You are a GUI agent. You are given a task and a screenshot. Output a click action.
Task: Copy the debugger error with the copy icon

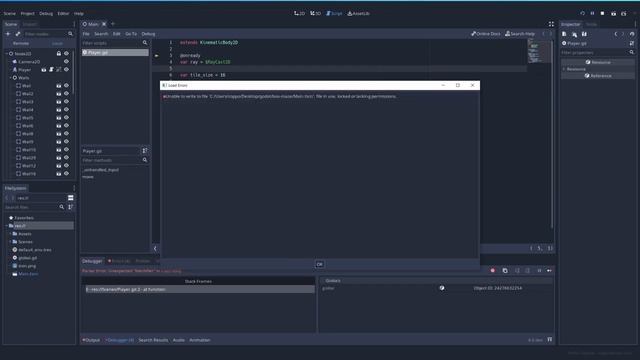(x=505, y=271)
